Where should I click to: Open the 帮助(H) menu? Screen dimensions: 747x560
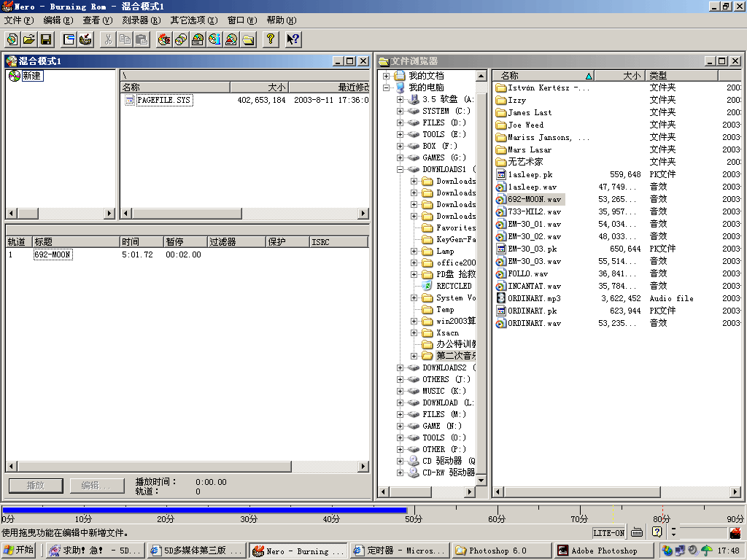(x=281, y=20)
